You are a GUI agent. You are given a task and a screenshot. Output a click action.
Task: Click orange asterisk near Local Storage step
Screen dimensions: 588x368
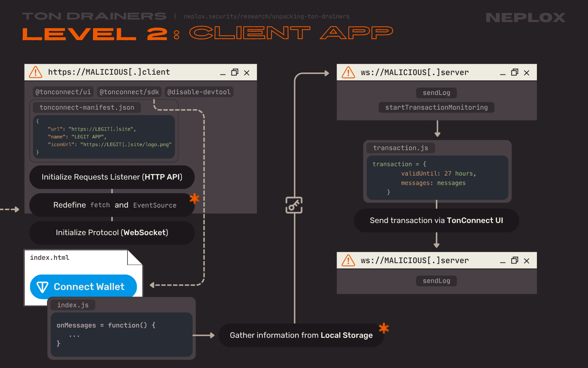click(384, 328)
